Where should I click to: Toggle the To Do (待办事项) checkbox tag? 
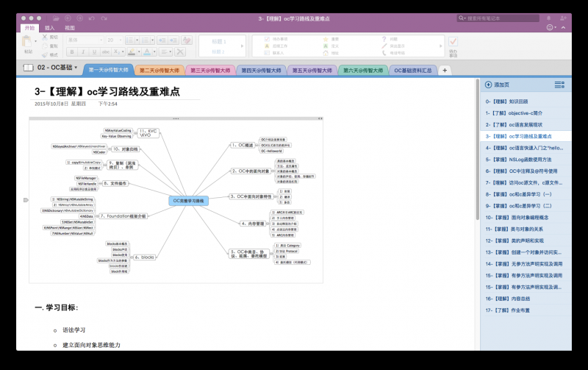[x=266, y=38]
